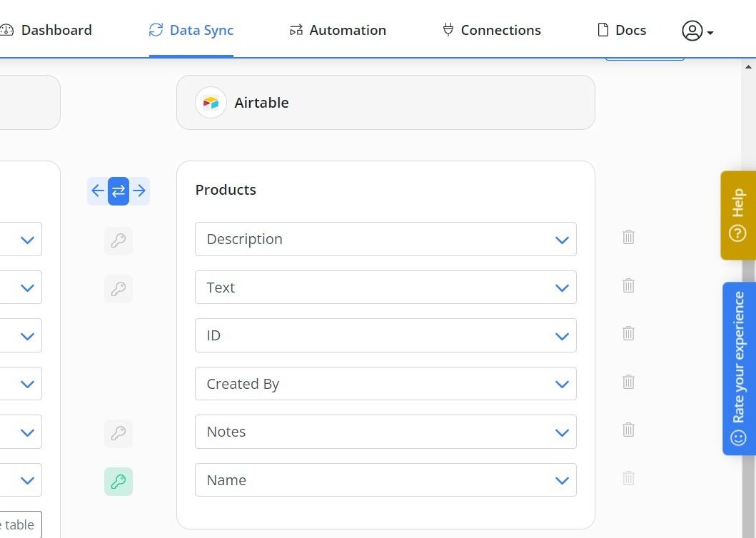Open the Notes field dropdown

tap(385, 432)
